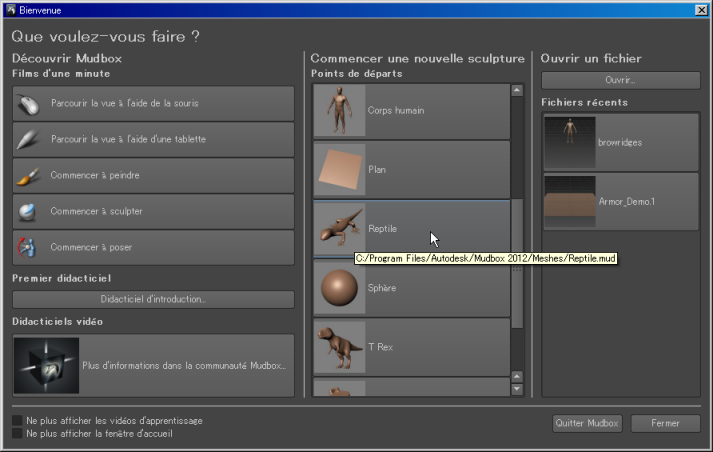Play the Commencer à sculpter movie
The width and height of the screenshot is (713, 452).
click(x=153, y=212)
